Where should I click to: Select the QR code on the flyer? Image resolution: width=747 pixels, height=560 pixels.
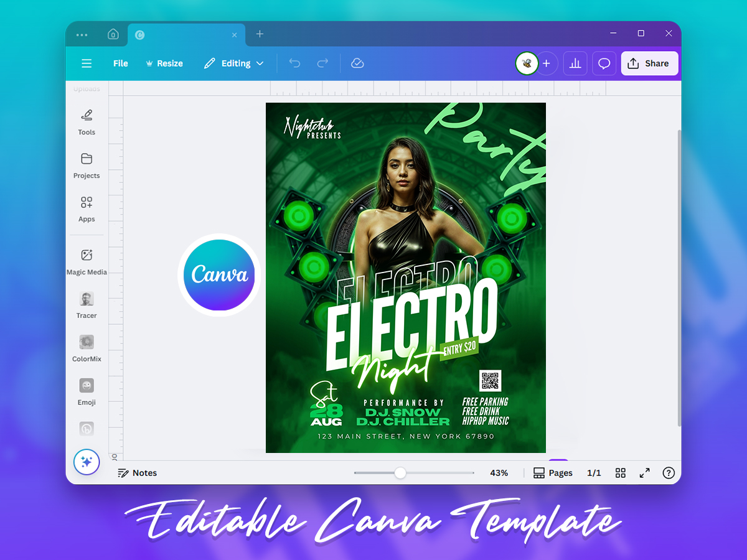pyautogui.click(x=490, y=381)
